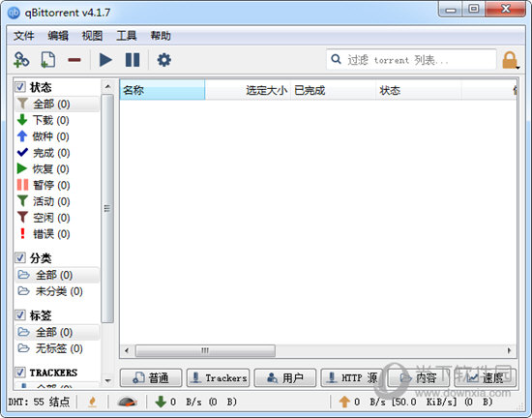
Task: Sort by the 已完成 column header
Action: [333, 90]
